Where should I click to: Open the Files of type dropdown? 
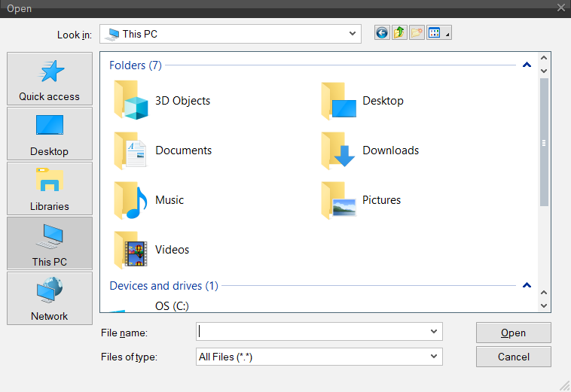(434, 357)
